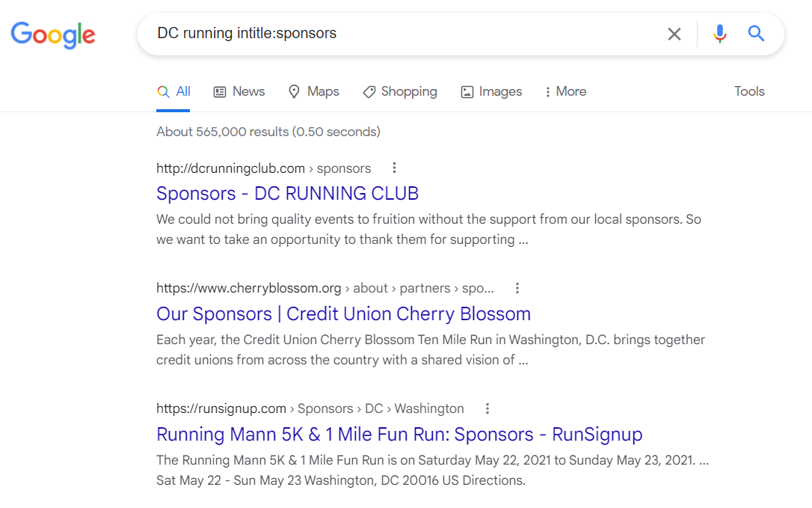The width and height of the screenshot is (812, 508).
Task: Open the Running Mann 5K sponsors link
Action: pos(399,434)
